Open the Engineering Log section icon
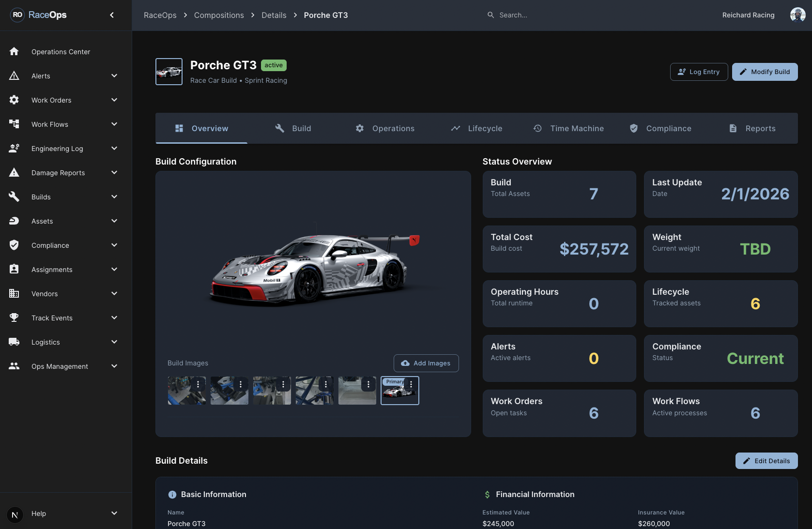This screenshot has width=812, height=529. (14, 148)
